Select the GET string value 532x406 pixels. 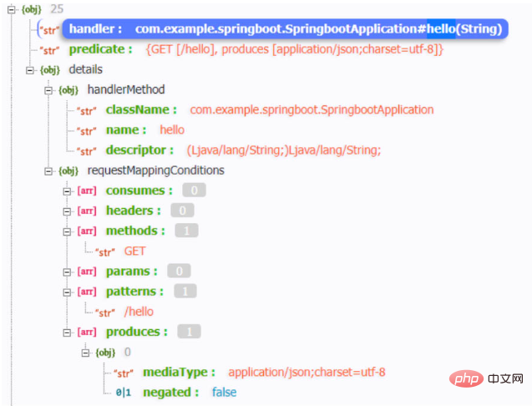pyautogui.click(x=134, y=251)
